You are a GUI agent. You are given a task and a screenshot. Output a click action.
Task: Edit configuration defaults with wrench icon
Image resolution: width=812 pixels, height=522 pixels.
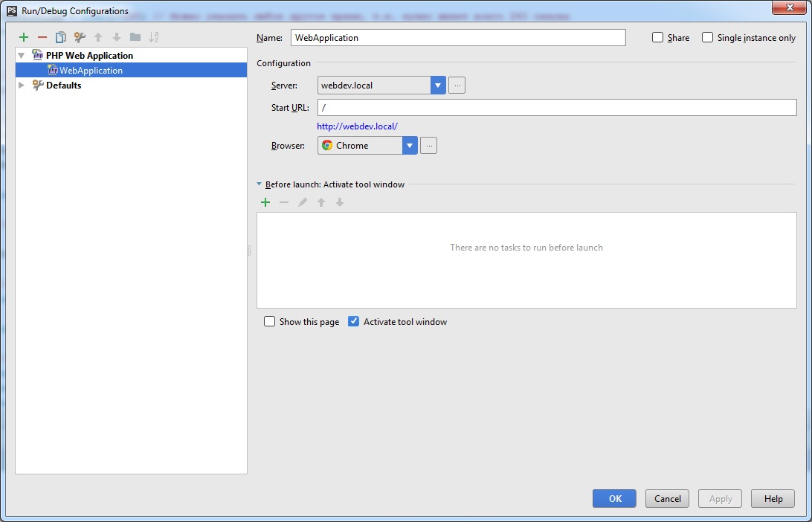[79, 37]
